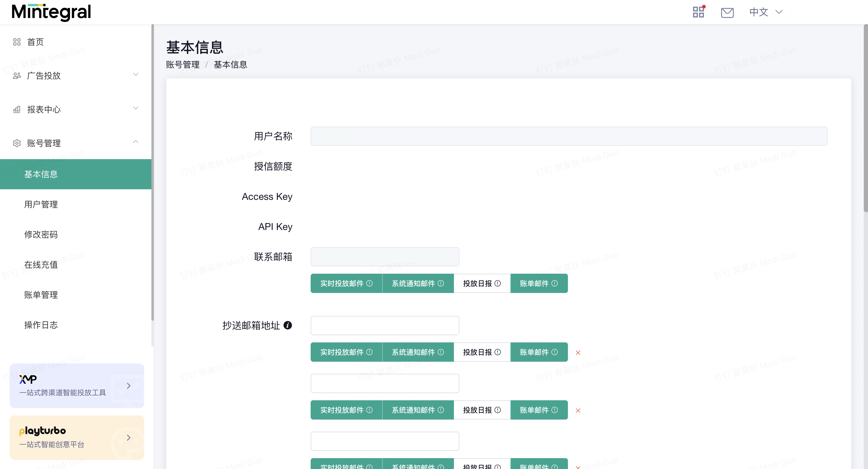Click 账号管理 breadcrumb link
868x469 pixels.
pos(183,64)
